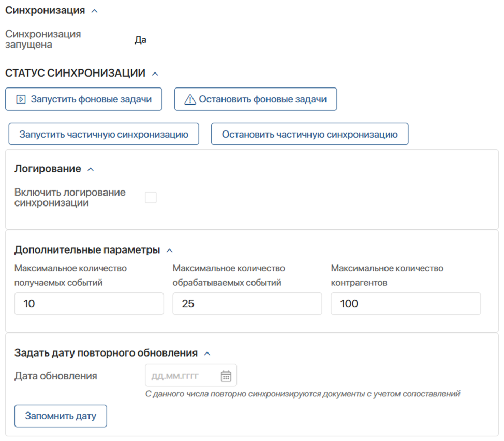Image resolution: width=504 pixels, height=441 pixels.
Task: Start partial sync with Запустить частичную синхронизацию
Action: click(104, 134)
